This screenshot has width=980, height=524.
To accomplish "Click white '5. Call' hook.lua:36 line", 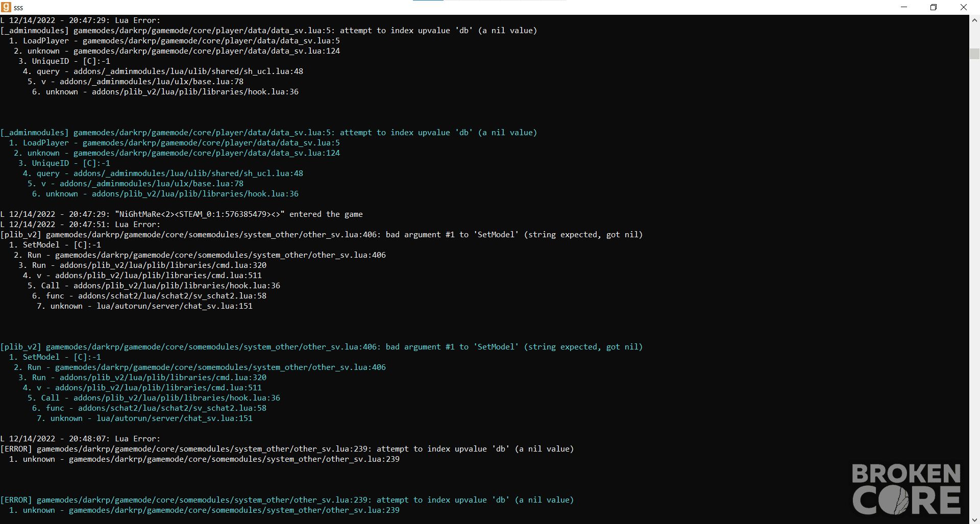I will [154, 286].
